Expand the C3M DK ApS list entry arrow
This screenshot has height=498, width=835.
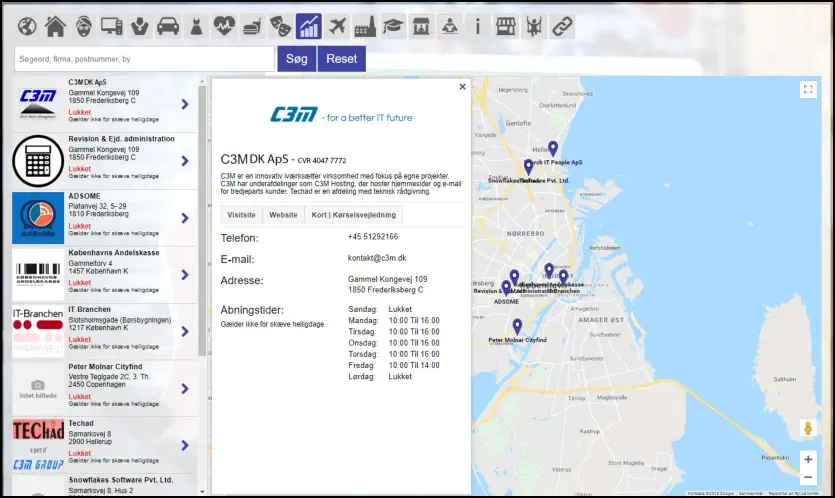(x=185, y=104)
